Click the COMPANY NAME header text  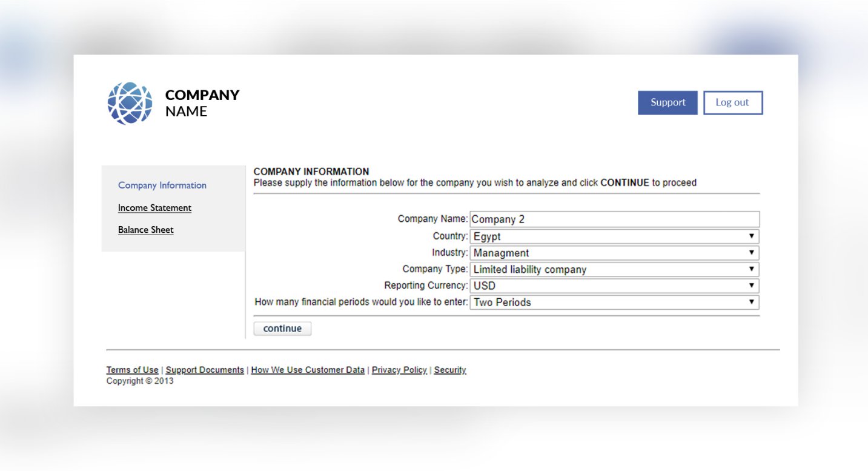[x=202, y=103]
